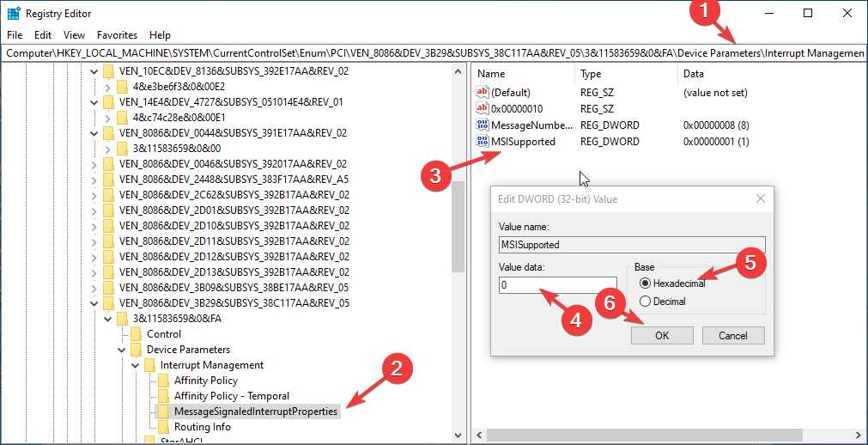Collapse the VEN_14E4&DEV_4727 key

click(94, 102)
